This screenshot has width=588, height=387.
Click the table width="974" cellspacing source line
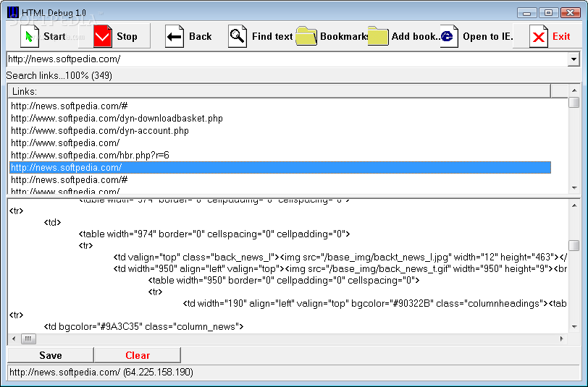click(x=214, y=234)
